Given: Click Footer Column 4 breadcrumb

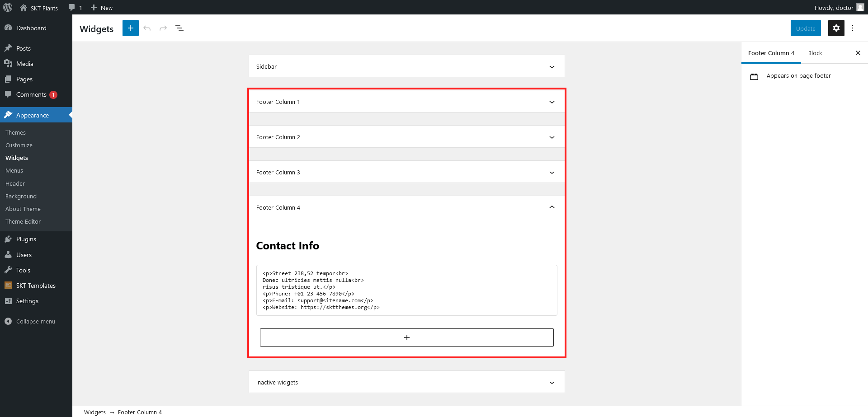Looking at the screenshot, I should pos(140,412).
